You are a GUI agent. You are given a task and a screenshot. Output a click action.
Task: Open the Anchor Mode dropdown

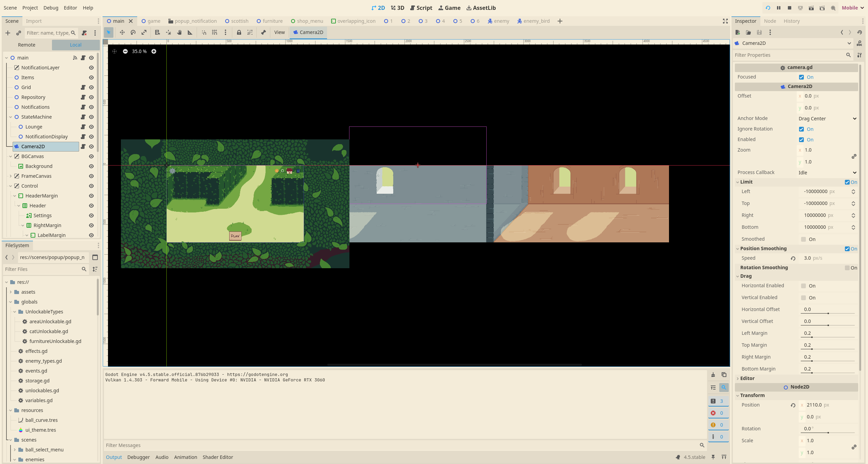[827, 119]
